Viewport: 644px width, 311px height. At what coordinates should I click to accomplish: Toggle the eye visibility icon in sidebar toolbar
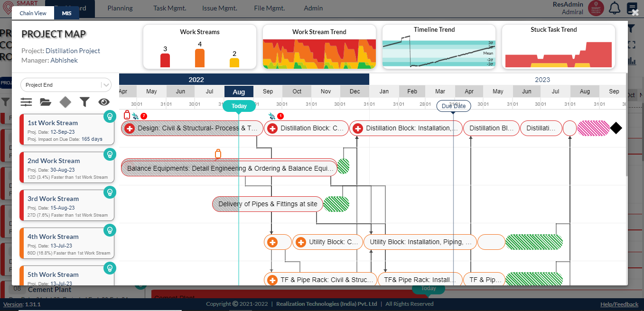(x=104, y=101)
